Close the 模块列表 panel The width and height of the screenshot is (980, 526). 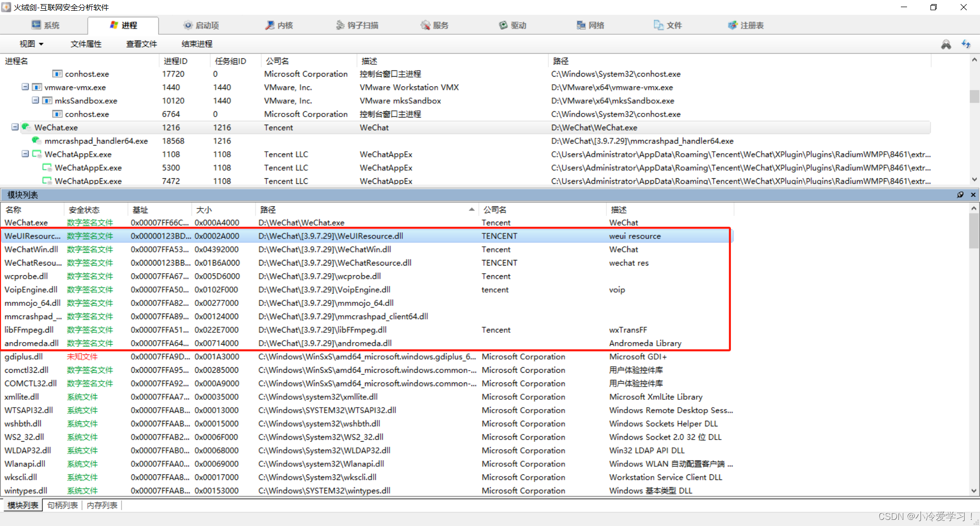pos(973,195)
